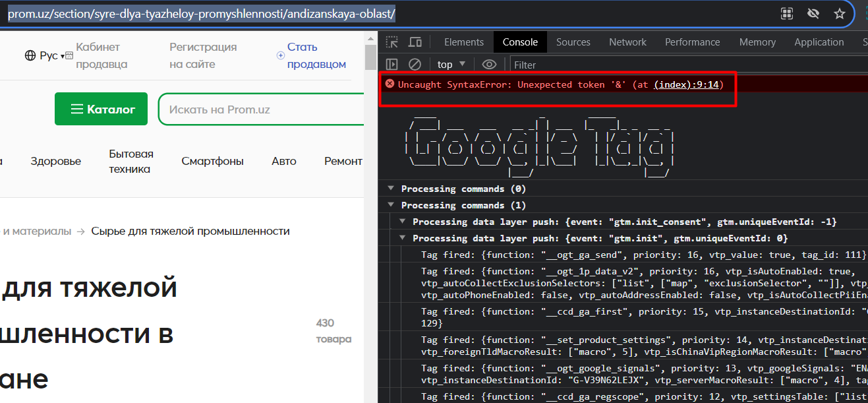Click the __ogt_google_signals Tag fired line

pos(644,374)
